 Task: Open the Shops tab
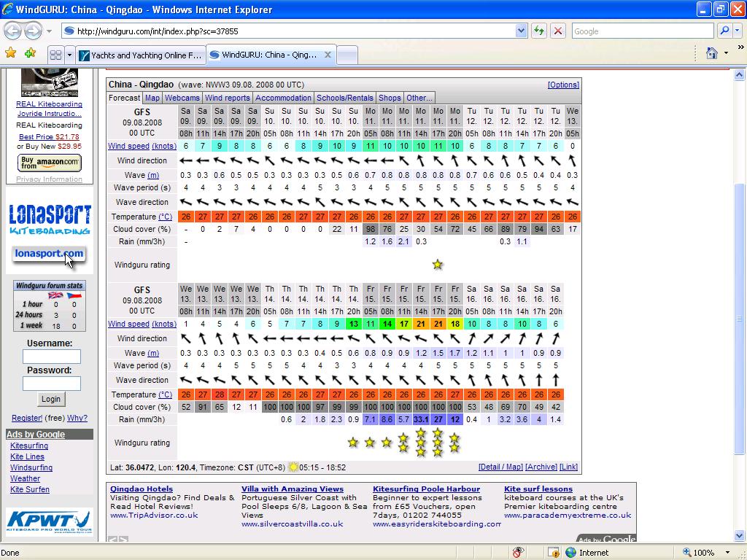pos(390,98)
